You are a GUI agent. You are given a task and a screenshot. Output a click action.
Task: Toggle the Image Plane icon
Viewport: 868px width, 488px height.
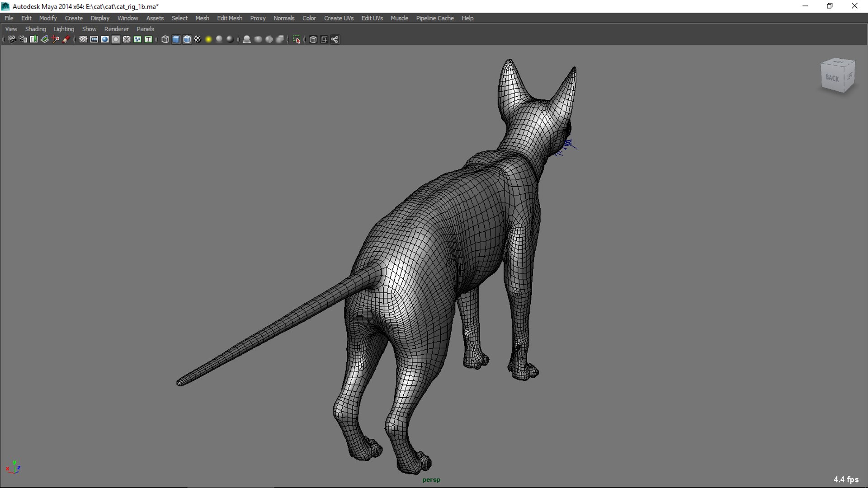click(x=44, y=39)
